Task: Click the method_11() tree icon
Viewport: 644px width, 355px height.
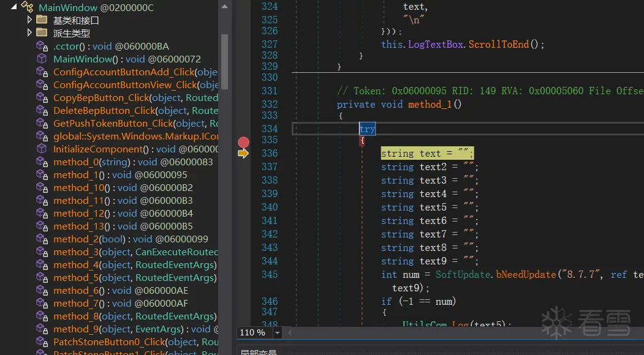Action: (42, 200)
